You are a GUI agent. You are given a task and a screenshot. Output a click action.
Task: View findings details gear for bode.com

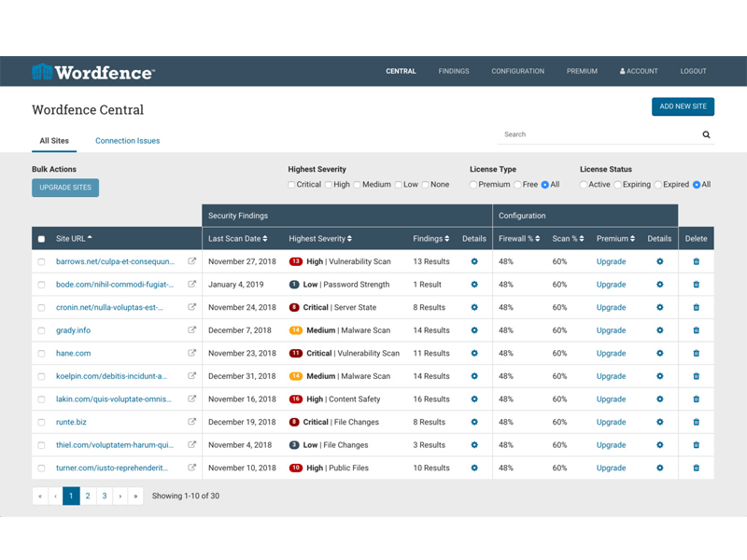coord(474,285)
